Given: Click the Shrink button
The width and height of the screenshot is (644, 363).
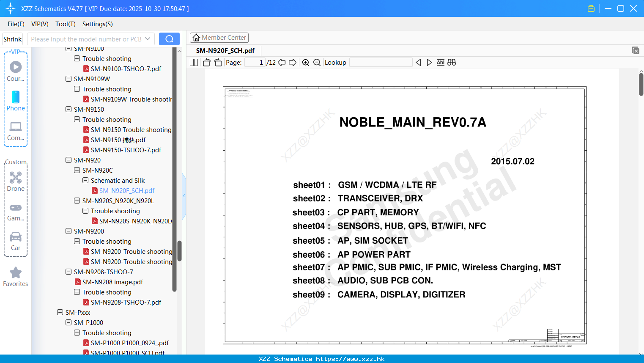Looking at the screenshot, I should click(x=13, y=39).
